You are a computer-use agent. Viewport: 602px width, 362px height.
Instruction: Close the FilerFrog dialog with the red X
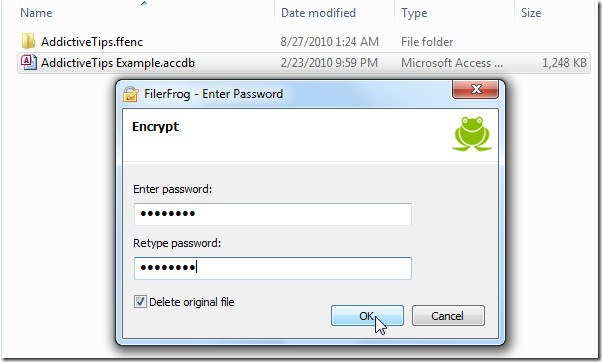[476, 89]
